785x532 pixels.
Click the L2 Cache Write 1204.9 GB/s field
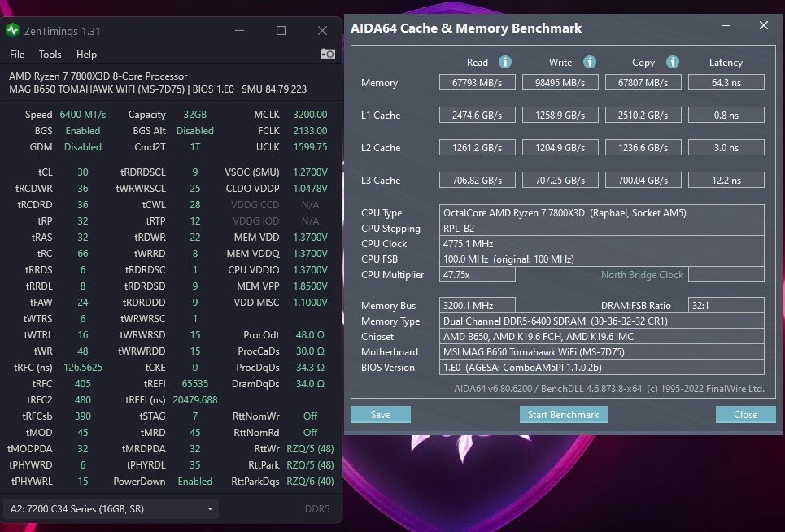560,147
